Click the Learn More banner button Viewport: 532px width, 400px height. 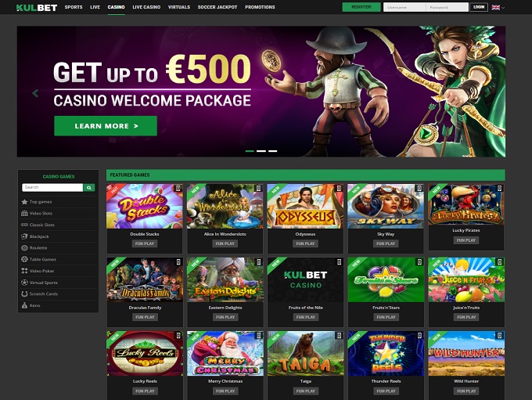tap(106, 126)
